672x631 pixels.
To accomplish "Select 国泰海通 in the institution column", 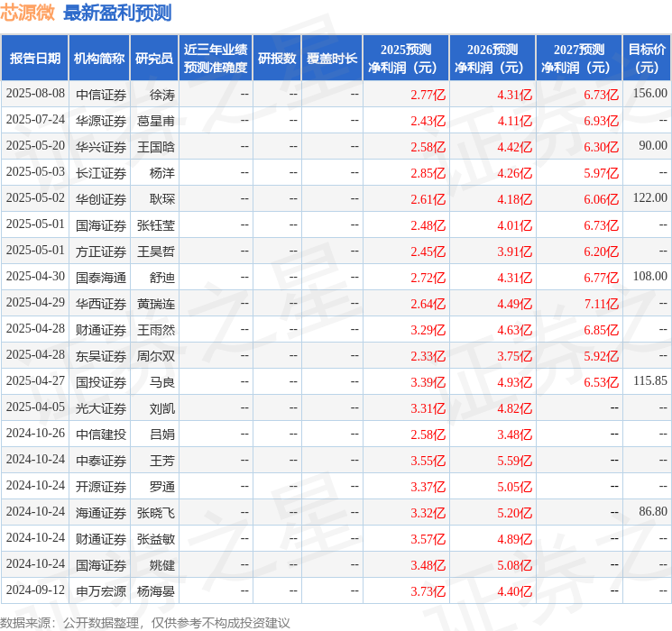I will tap(101, 278).
